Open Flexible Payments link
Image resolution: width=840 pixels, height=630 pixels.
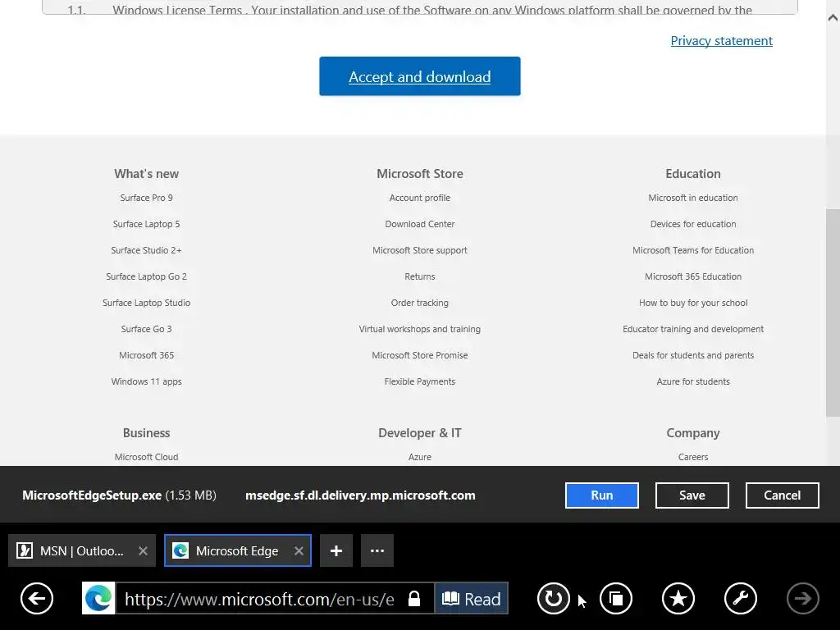[420, 381]
